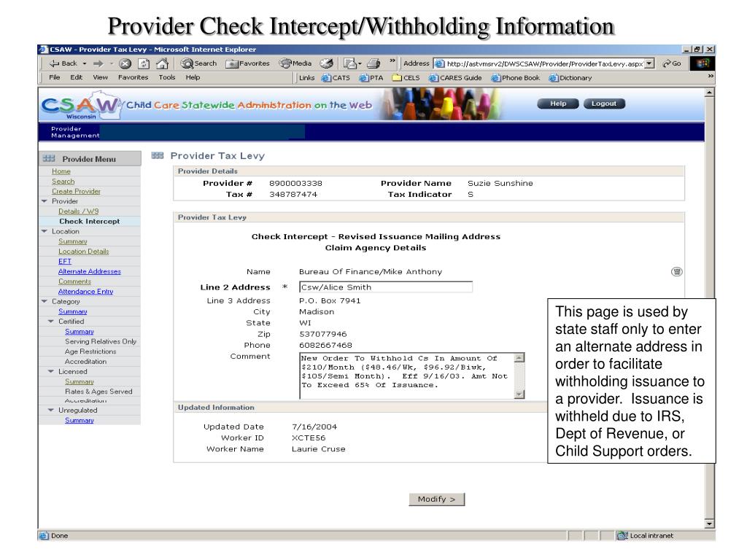Click Local intranet zone status icon
This screenshot has height=560, width=747.
click(x=622, y=536)
